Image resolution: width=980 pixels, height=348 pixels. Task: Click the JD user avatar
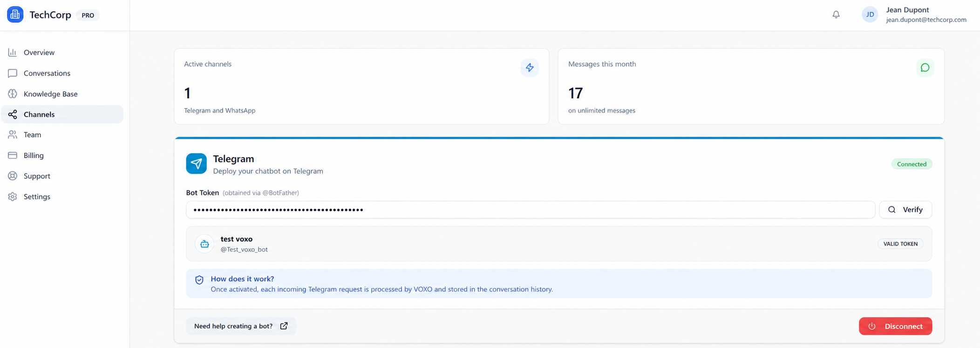[870, 14]
